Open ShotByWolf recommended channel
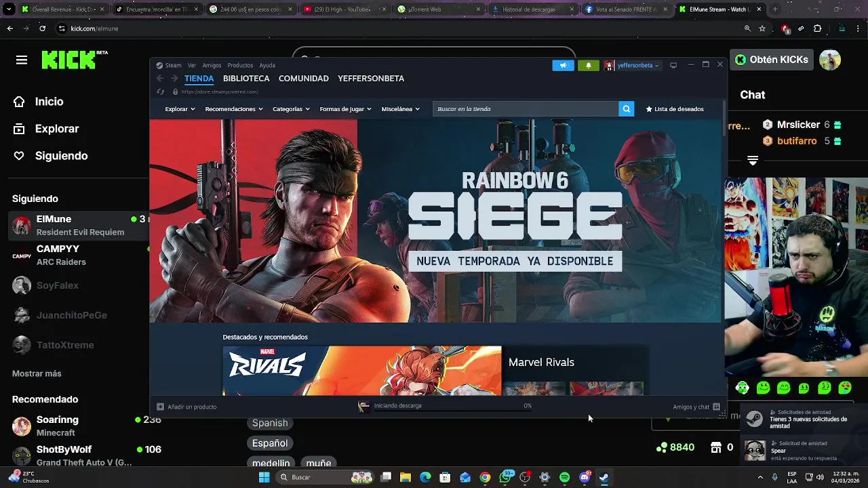The width and height of the screenshot is (868, 488). click(79, 455)
